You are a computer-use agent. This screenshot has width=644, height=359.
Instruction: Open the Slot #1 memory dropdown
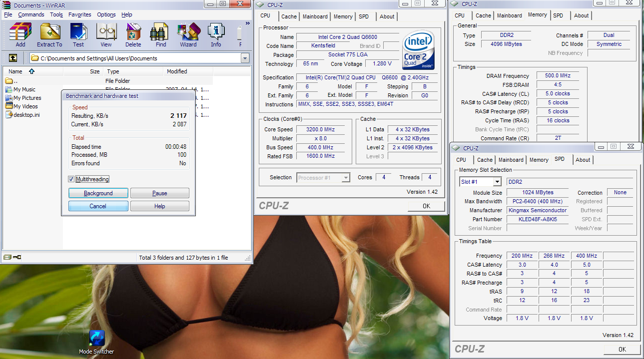pos(497,182)
